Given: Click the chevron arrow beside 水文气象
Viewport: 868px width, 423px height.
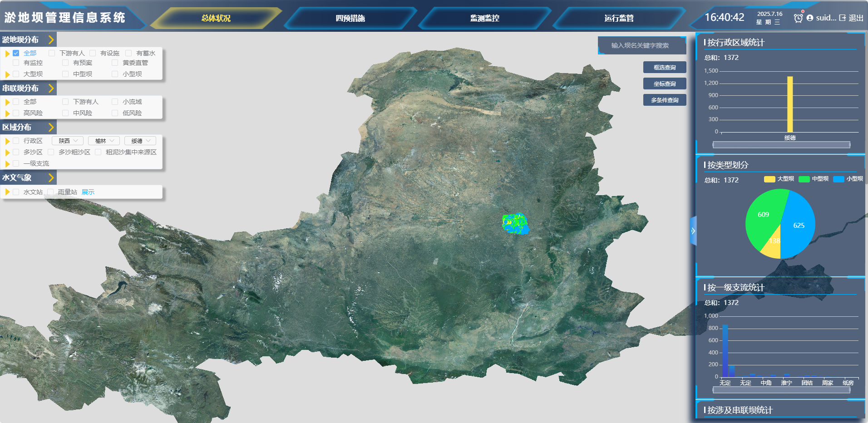Looking at the screenshot, I should click(x=51, y=178).
